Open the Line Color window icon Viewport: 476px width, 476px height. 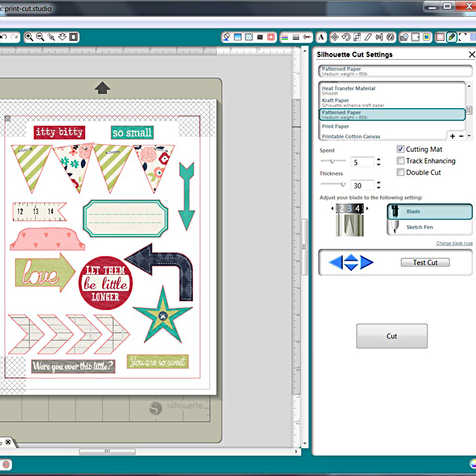pos(285,37)
